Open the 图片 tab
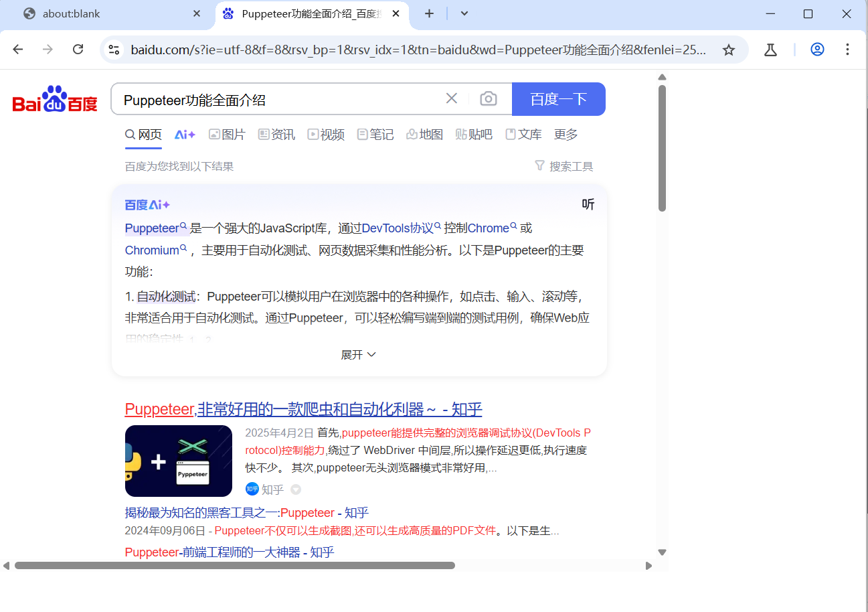Viewport: 868px width, 612px height. (x=227, y=135)
